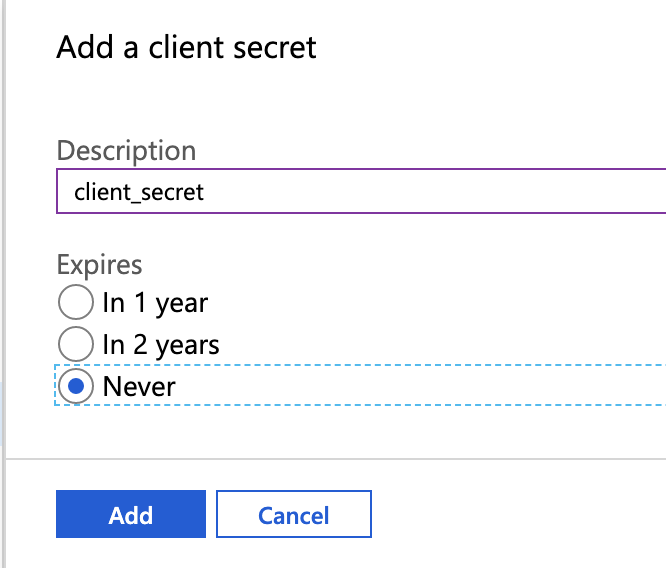Choose the "In 2 years" expiry radio circle

76,345
